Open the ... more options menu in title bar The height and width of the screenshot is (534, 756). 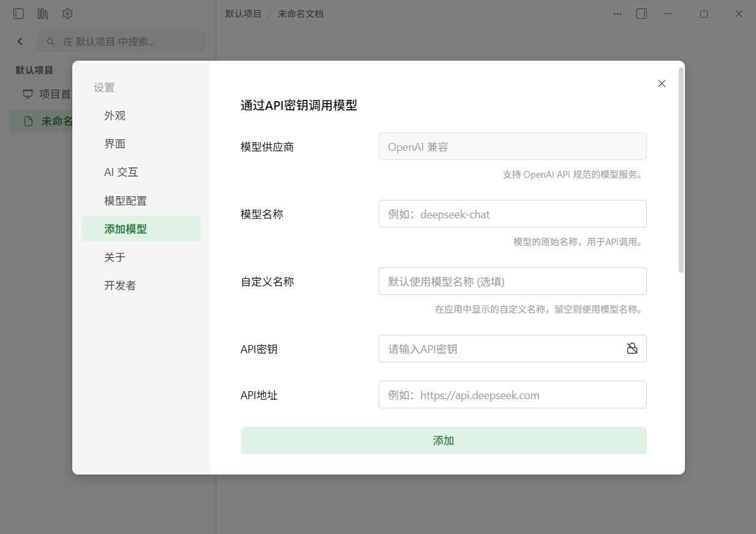click(617, 13)
